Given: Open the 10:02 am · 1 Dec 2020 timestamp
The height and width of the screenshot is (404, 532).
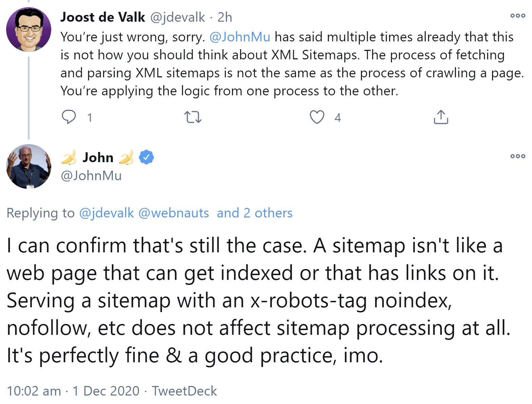Looking at the screenshot, I should coord(73,391).
